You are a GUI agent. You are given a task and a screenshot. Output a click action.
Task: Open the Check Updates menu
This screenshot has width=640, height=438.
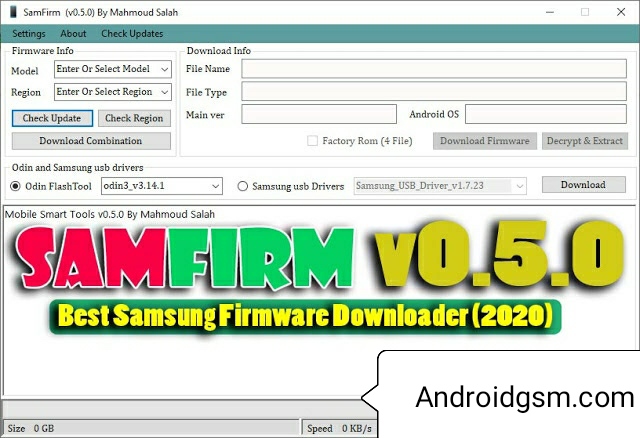pos(132,33)
